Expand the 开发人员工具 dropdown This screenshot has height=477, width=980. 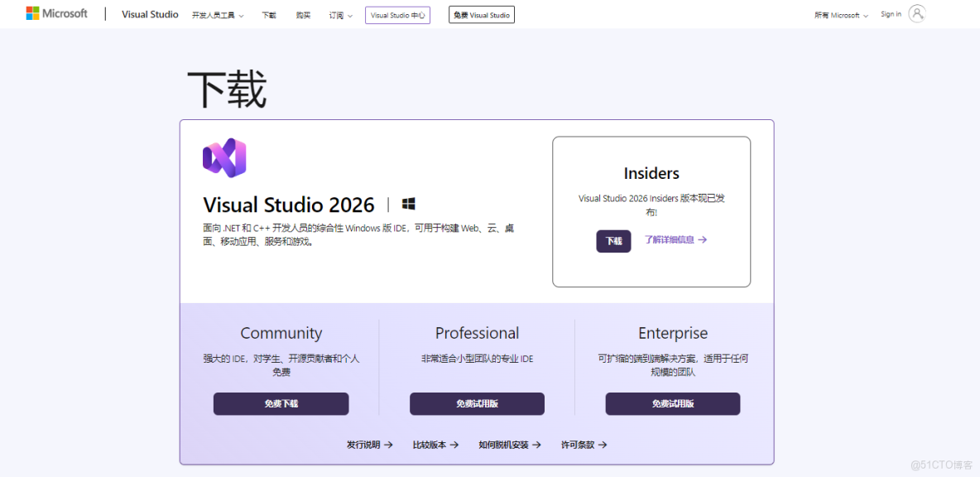[217, 14]
